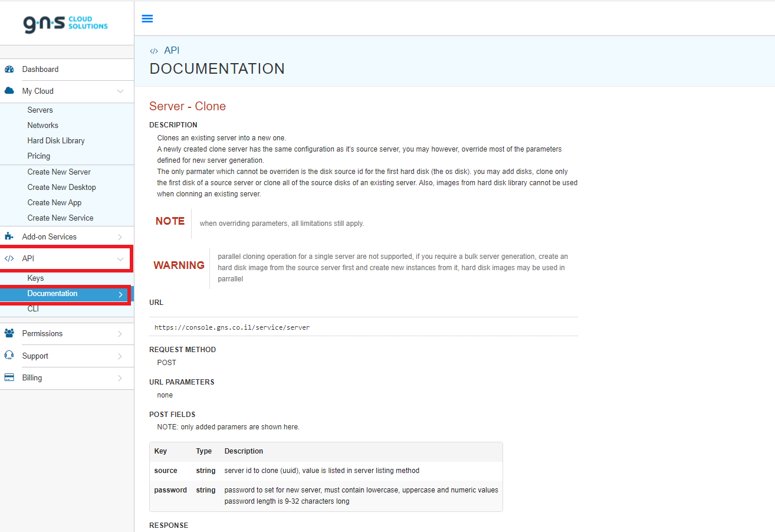
Task: Click the RESPONSE heading
Action: coord(169,525)
